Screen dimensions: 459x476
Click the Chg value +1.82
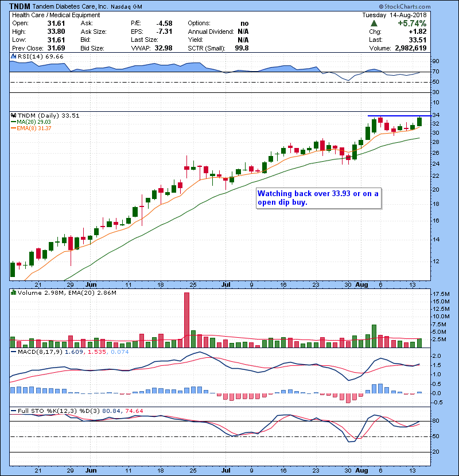(417, 32)
